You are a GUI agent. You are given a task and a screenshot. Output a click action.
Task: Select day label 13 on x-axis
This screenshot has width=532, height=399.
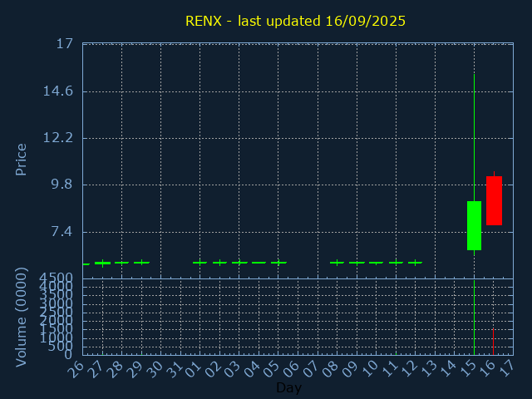427,369
